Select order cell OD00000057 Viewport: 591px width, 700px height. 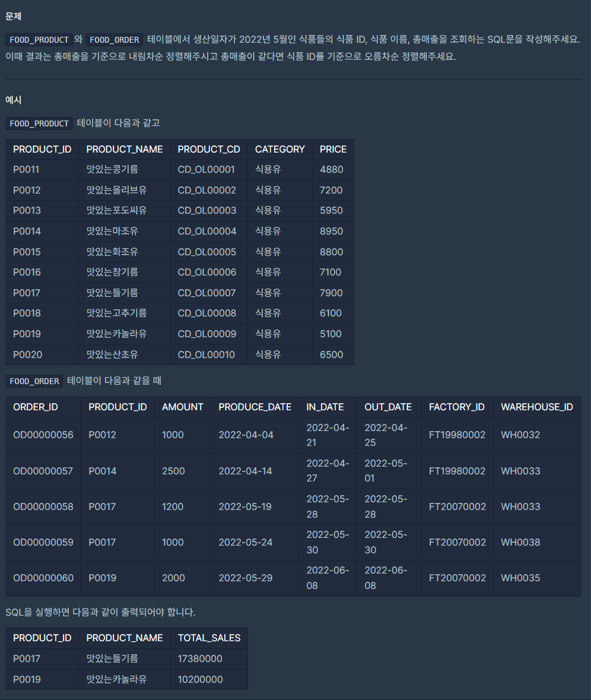coord(43,471)
